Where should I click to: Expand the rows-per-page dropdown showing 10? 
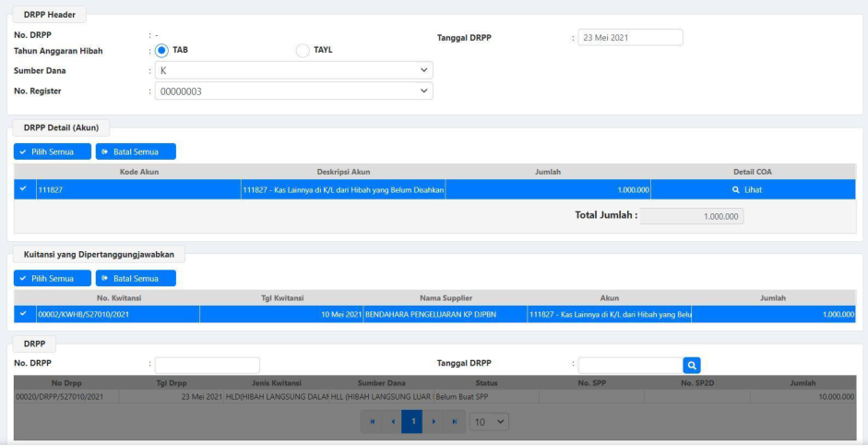489,421
